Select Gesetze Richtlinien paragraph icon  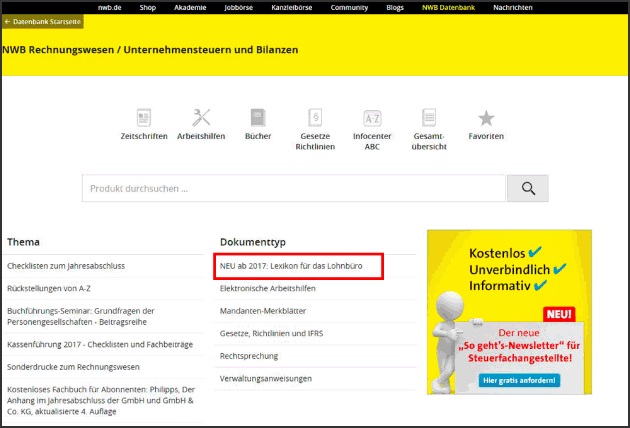(x=315, y=118)
